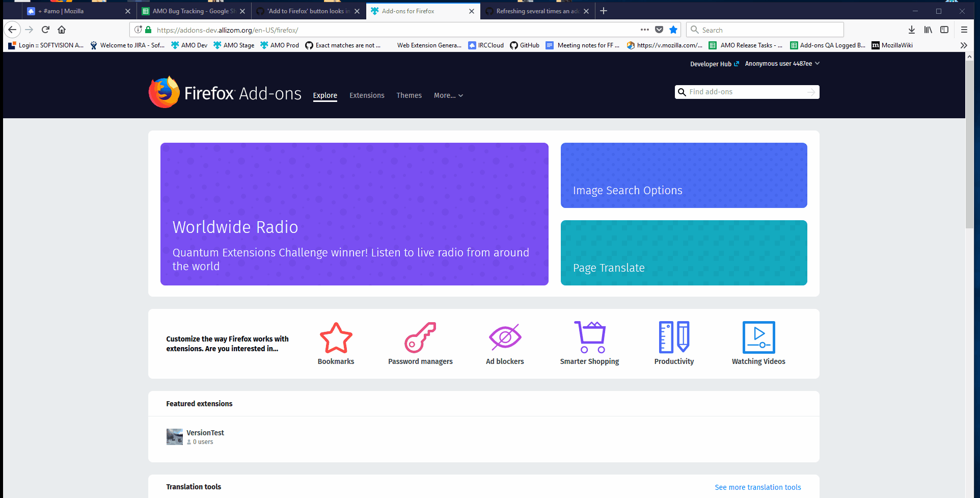Viewport: 980px width, 498px height.
Task: Click the address bar URL
Action: point(227,30)
